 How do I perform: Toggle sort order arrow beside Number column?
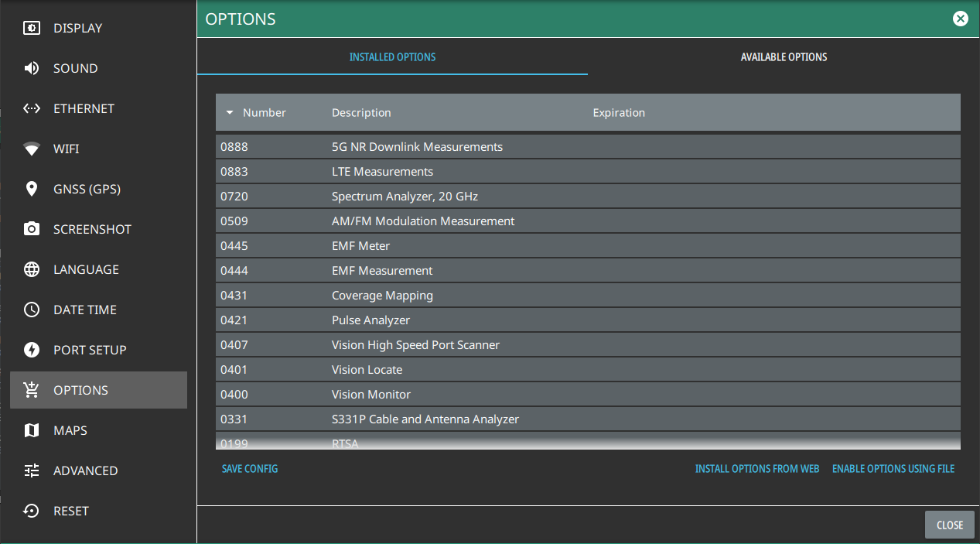[x=230, y=113]
